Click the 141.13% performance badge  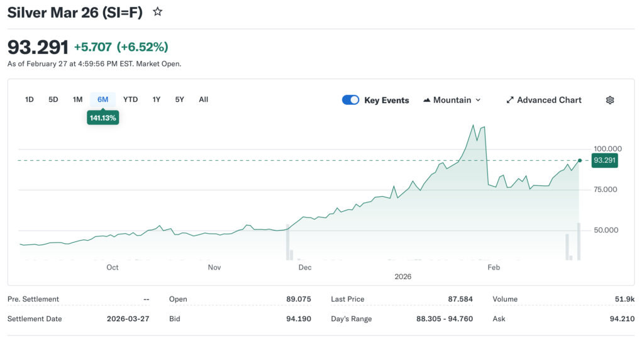(x=103, y=118)
